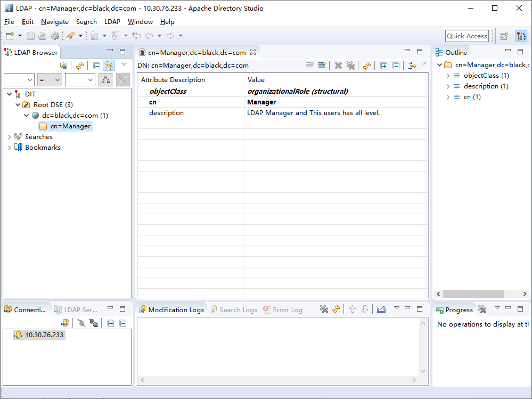Image resolution: width=532 pixels, height=399 pixels.
Task: Collapse the DIT tree node
Action: [10, 94]
